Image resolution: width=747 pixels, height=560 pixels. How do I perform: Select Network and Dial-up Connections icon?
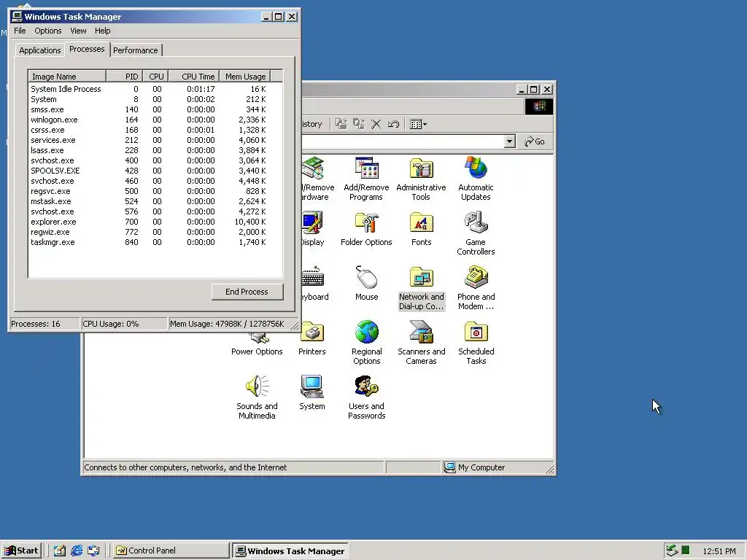(421, 288)
